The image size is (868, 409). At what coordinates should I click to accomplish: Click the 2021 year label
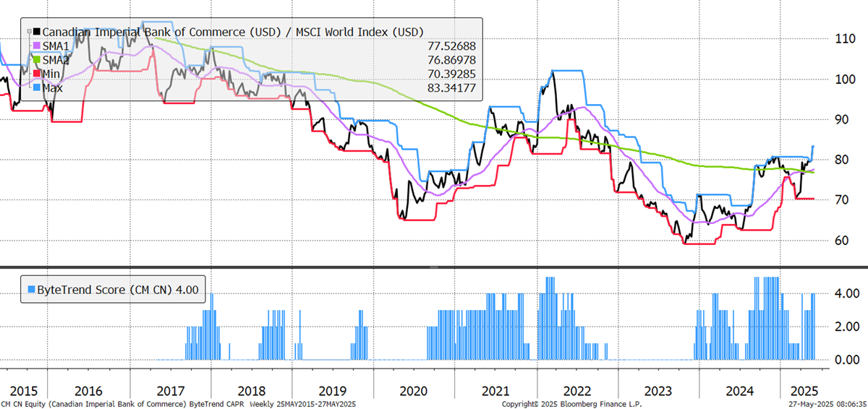pyautogui.click(x=495, y=390)
